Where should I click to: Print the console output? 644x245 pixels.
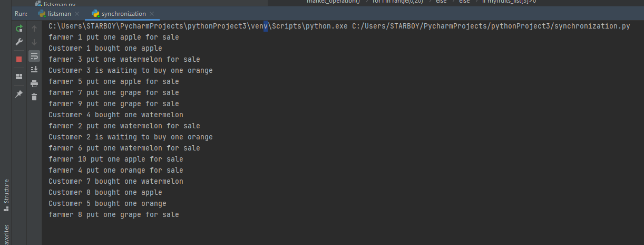(x=34, y=83)
